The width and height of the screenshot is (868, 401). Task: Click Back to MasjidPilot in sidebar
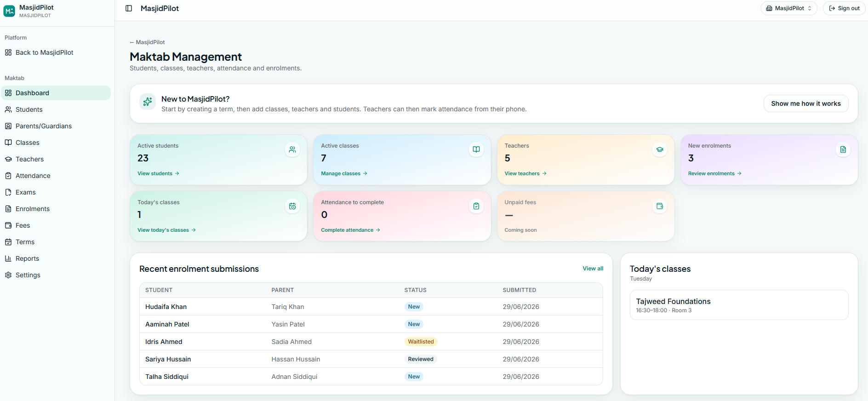coord(55,52)
